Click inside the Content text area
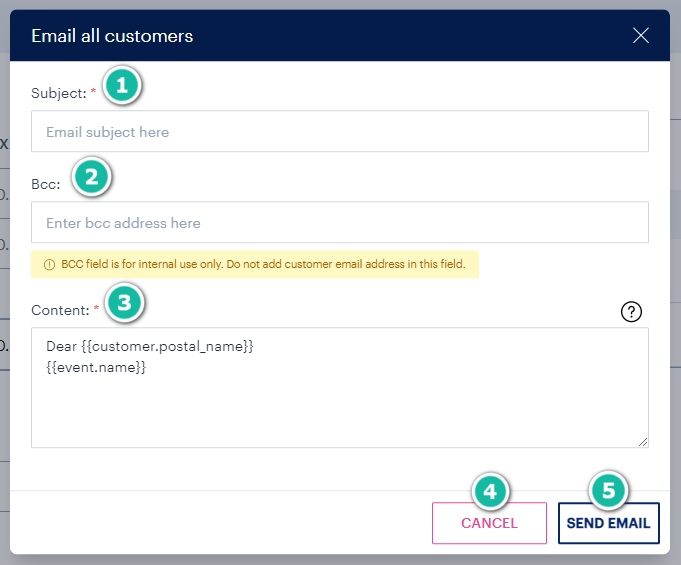Screen dimensions: 681x565 [x=340, y=387]
